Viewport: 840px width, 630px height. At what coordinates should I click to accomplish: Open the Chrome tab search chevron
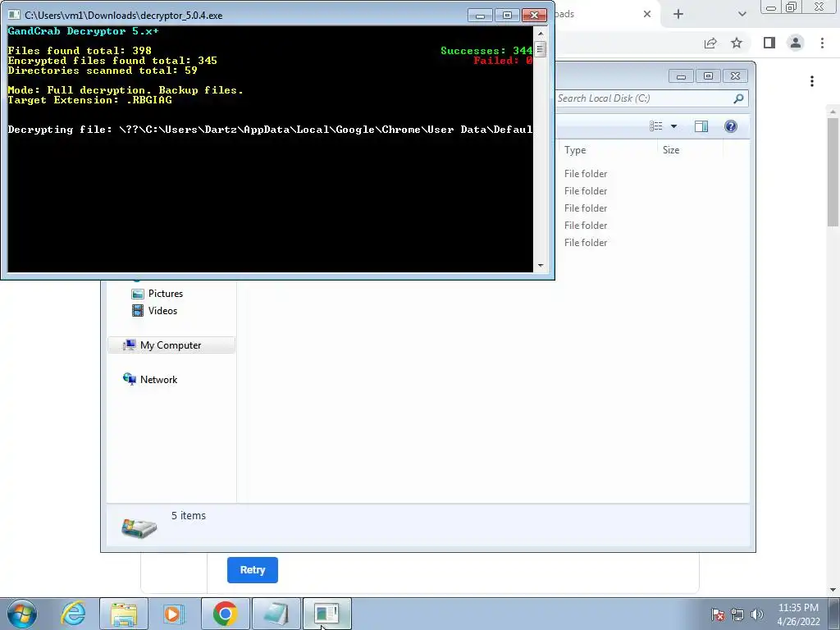click(x=742, y=14)
